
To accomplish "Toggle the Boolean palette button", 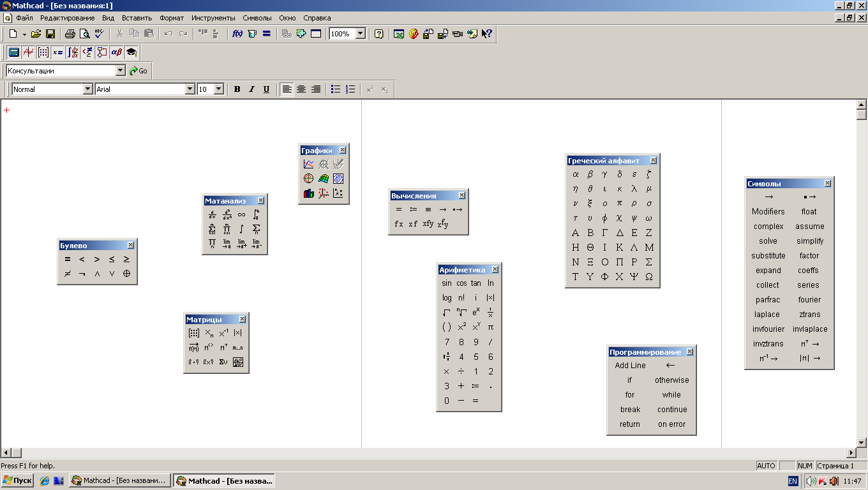I will coord(87,52).
